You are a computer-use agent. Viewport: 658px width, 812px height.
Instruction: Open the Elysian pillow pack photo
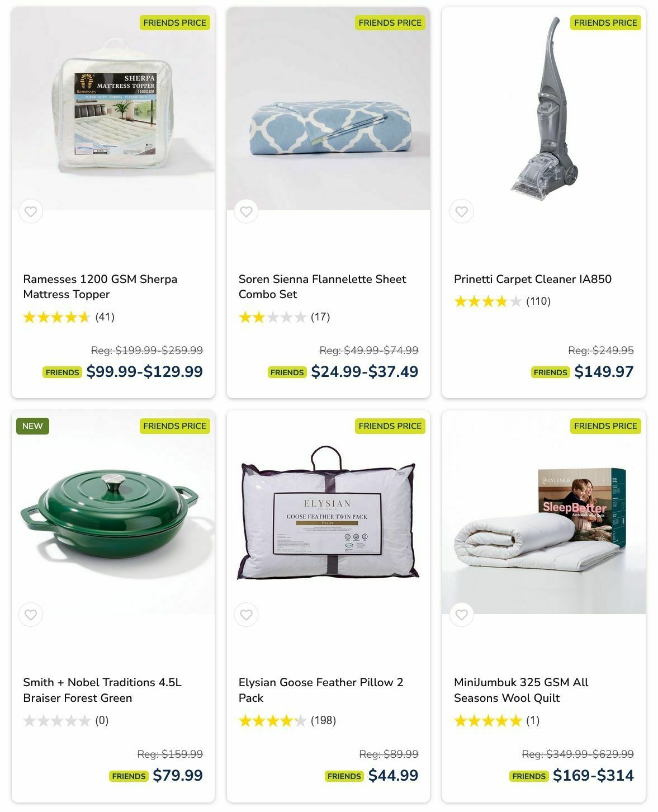coord(328,512)
